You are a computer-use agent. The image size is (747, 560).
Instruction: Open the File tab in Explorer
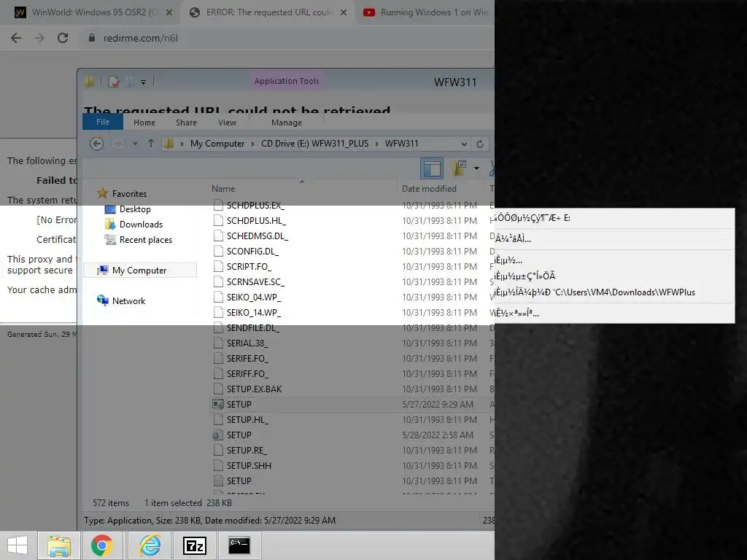click(103, 122)
